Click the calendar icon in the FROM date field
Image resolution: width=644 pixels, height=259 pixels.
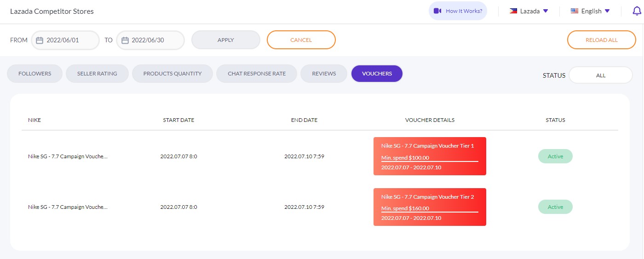[40, 40]
